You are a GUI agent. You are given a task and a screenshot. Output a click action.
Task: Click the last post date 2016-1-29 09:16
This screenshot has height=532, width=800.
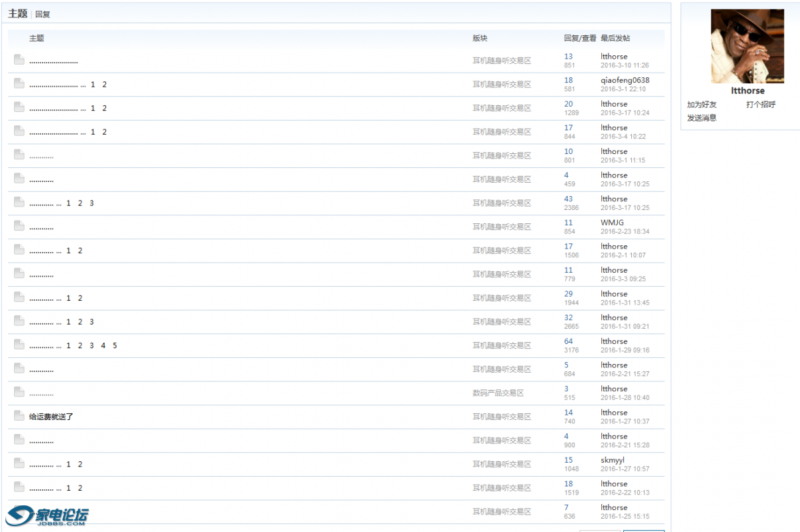[x=625, y=350]
